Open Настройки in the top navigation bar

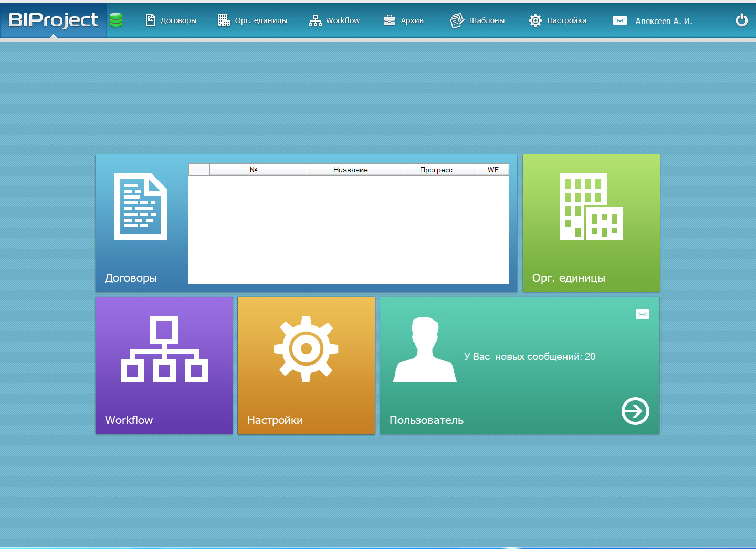click(558, 20)
